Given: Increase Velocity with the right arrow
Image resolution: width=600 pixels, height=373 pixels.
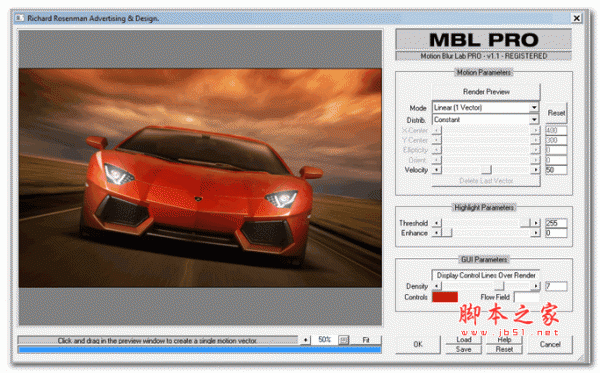Looking at the screenshot, I should (x=536, y=169).
